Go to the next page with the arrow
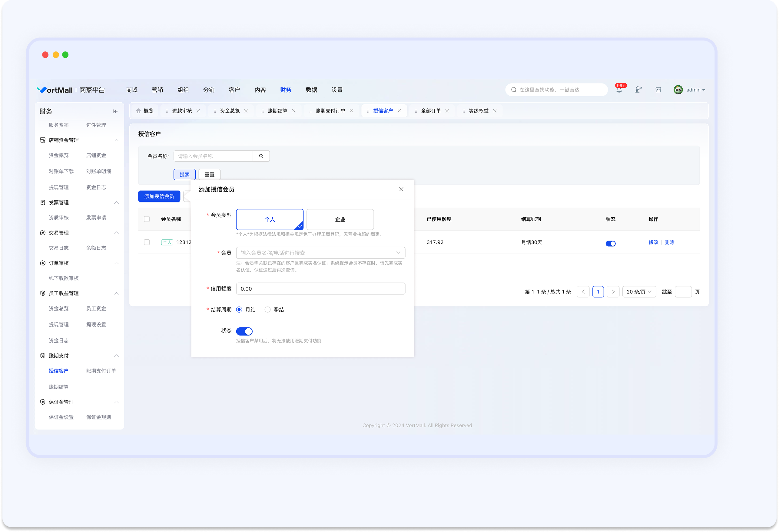 point(613,292)
